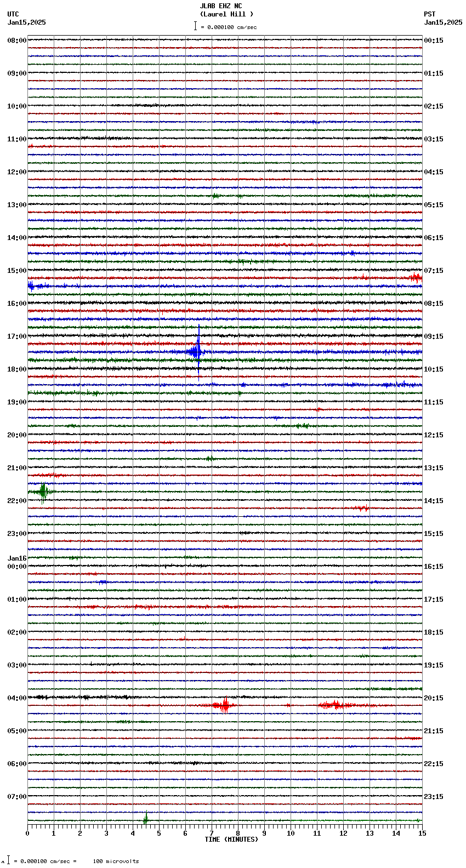
Task: Click the 17:00 UTC row label
Action: click(x=16, y=336)
